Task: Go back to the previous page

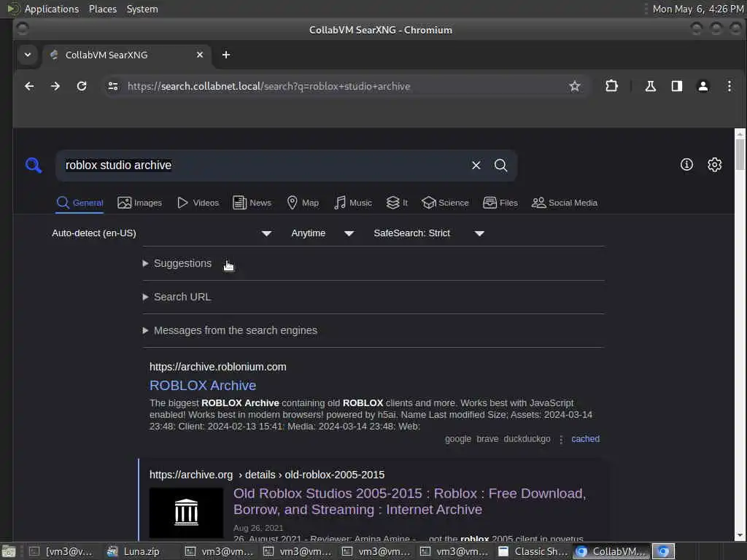Action: point(29,86)
